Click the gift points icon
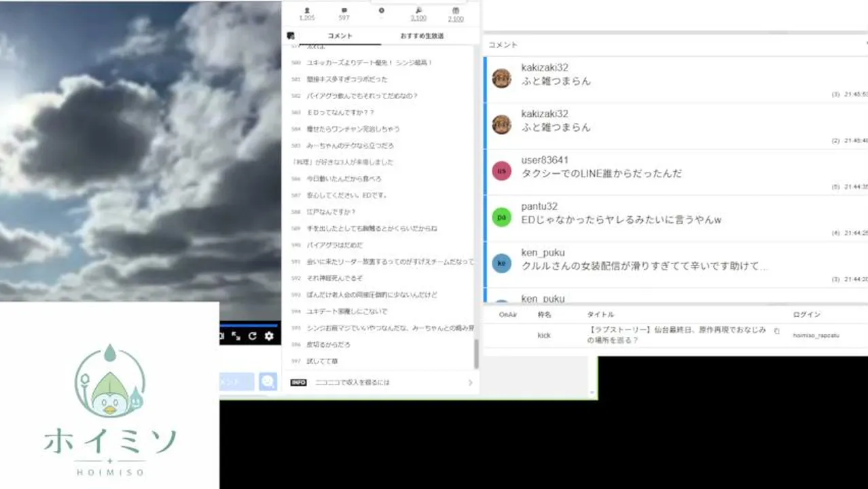Image resolution: width=868 pixels, height=489 pixels. pyautogui.click(x=456, y=11)
